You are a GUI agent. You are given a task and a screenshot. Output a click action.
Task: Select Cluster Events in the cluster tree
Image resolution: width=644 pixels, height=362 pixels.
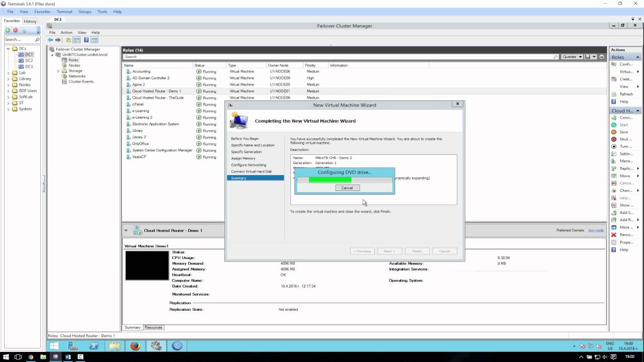[81, 81]
